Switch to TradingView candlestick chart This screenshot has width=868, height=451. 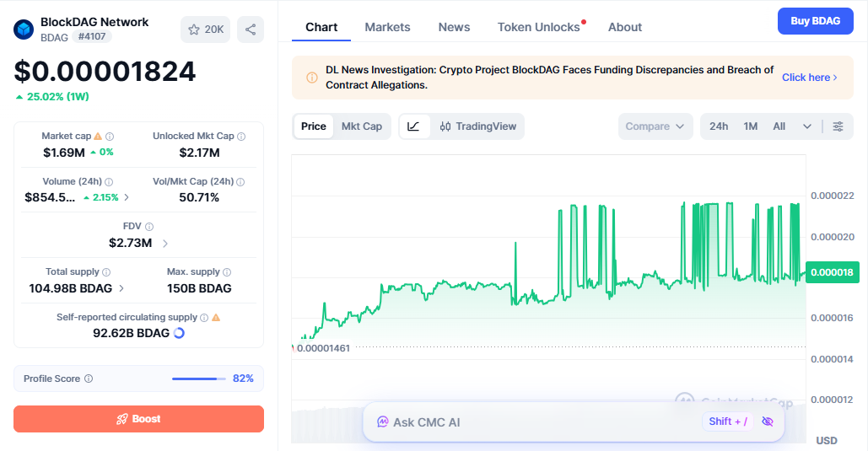pos(477,126)
